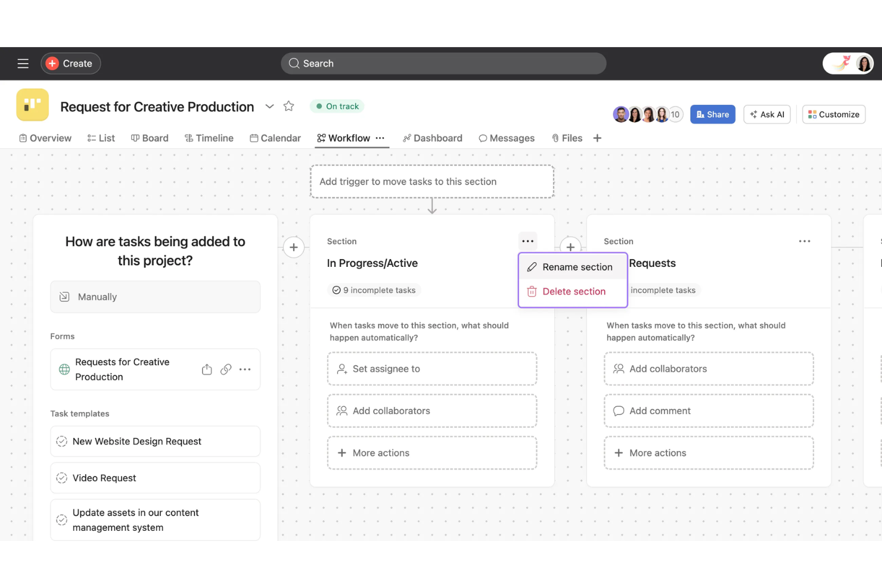Open the project title dropdown chevron
882x588 pixels.
pos(269,106)
